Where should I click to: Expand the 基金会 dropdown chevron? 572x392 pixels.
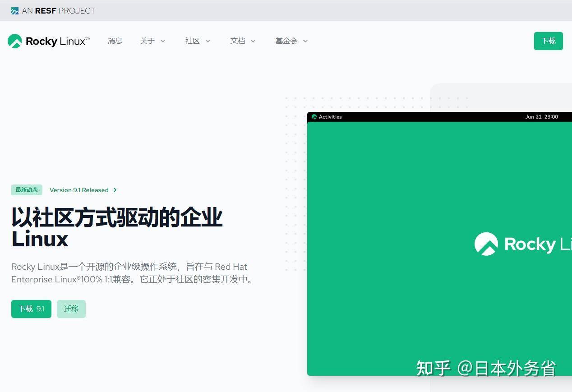(x=305, y=41)
